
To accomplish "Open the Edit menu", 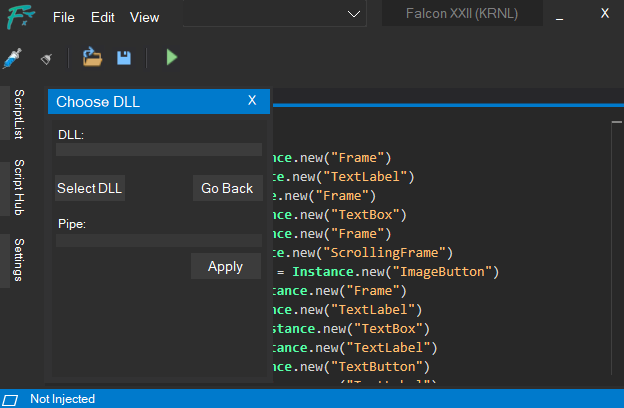I will click(x=103, y=18).
